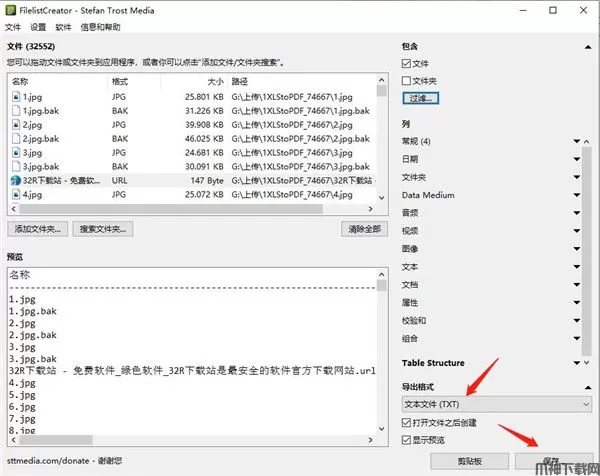Click the file list scroll-up arrow
The image size is (600, 476).
(x=382, y=80)
